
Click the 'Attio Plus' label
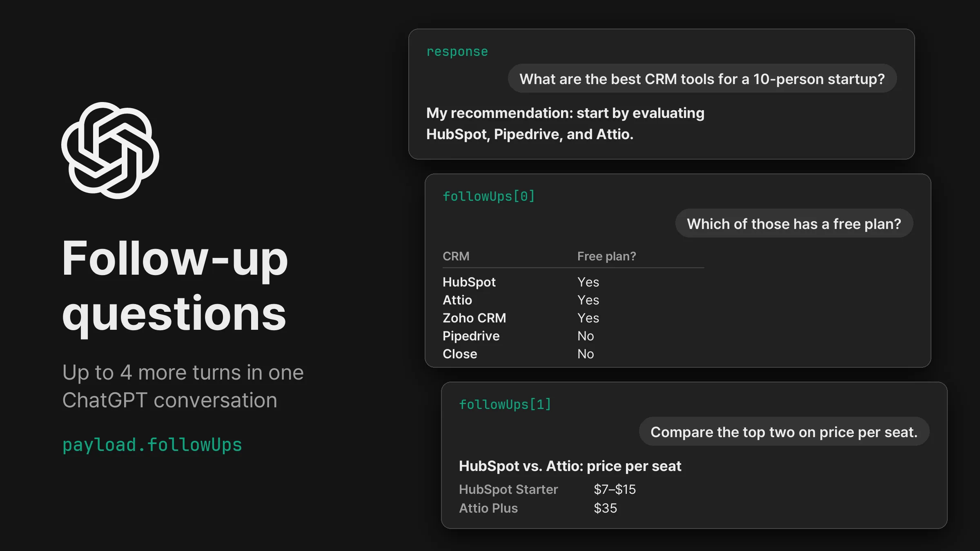click(488, 508)
